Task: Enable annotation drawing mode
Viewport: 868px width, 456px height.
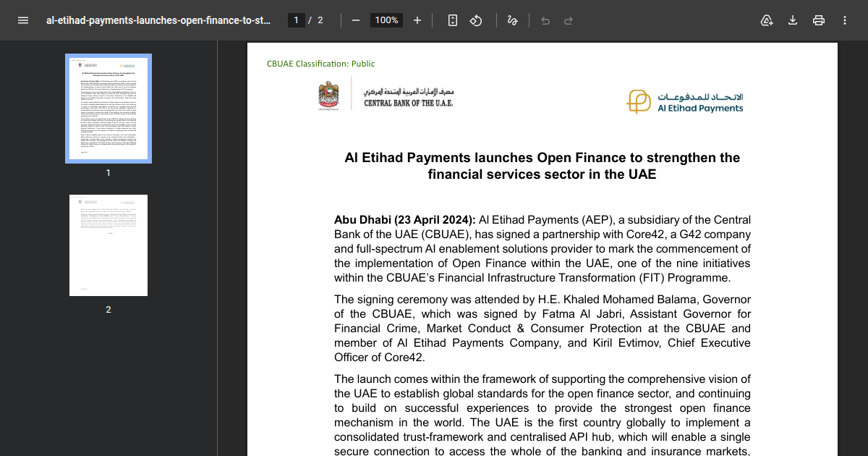Action: [512, 20]
